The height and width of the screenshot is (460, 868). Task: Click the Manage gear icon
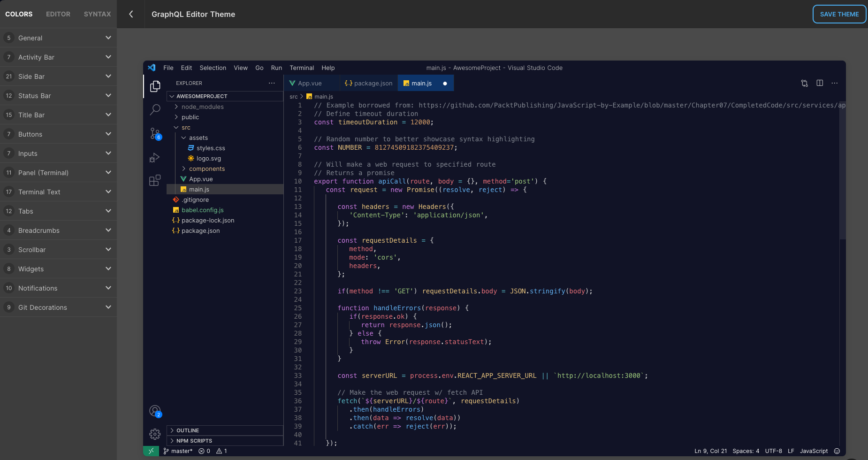(155, 434)
